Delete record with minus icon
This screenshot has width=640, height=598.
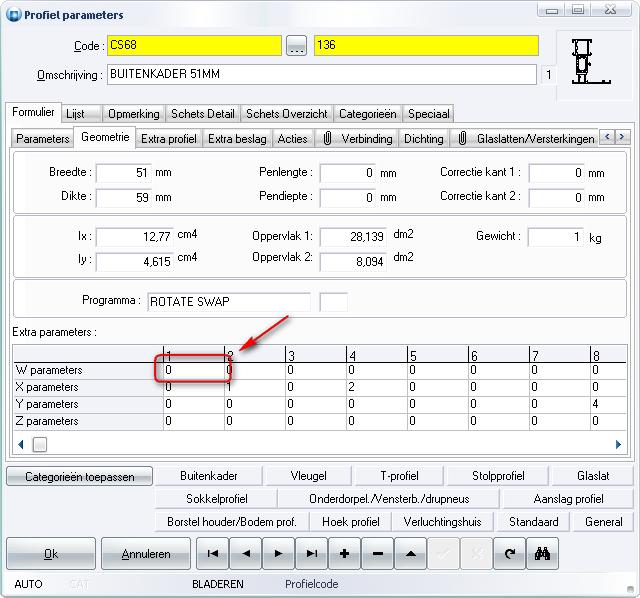(378, 554)
